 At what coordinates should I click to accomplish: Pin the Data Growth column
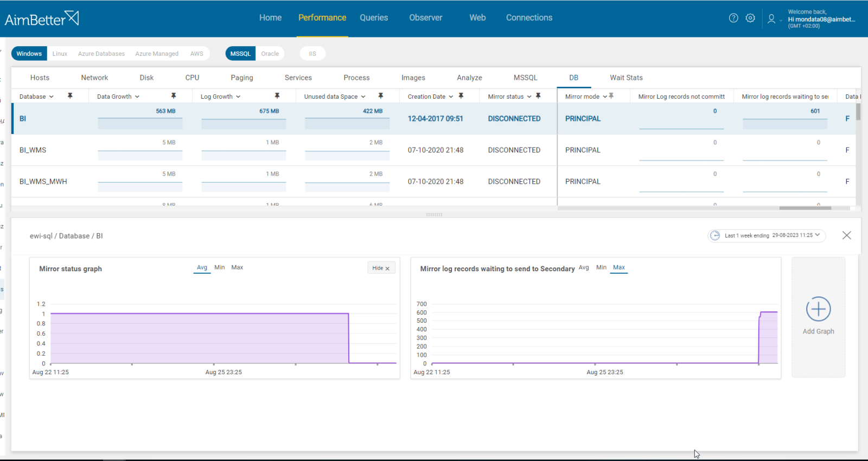(x=174, y=96)
